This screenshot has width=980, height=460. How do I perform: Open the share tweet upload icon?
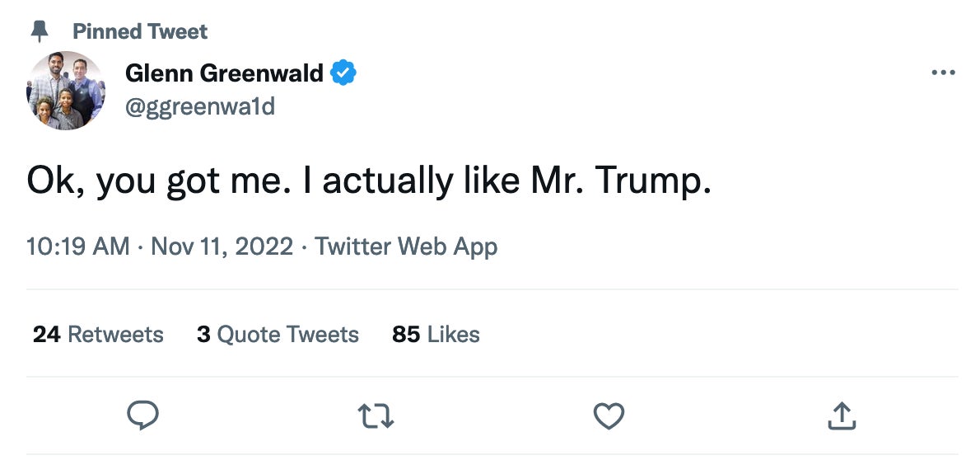(x=841, y=416)
